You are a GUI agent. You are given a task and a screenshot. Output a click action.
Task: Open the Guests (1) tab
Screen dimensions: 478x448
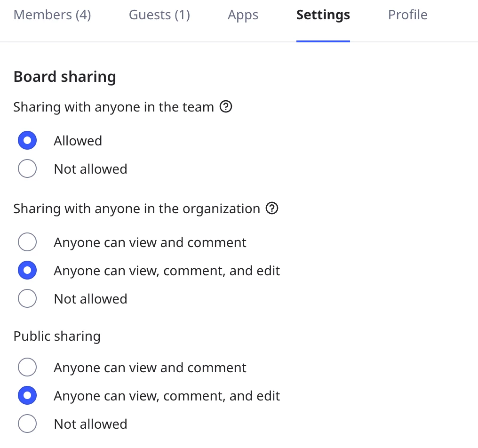pos(159,15)
